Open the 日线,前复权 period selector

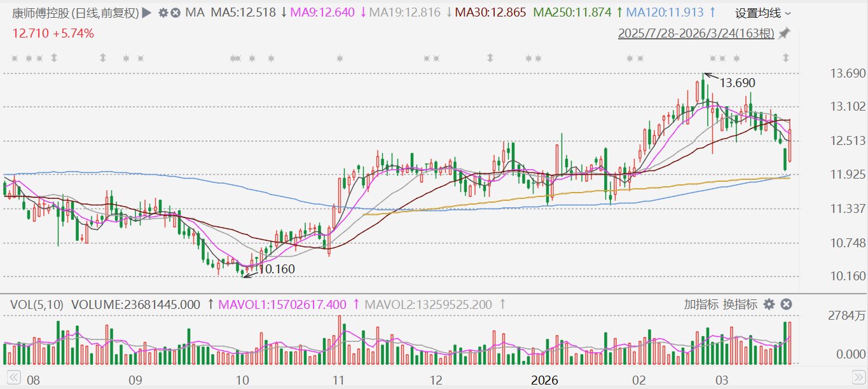102,12
